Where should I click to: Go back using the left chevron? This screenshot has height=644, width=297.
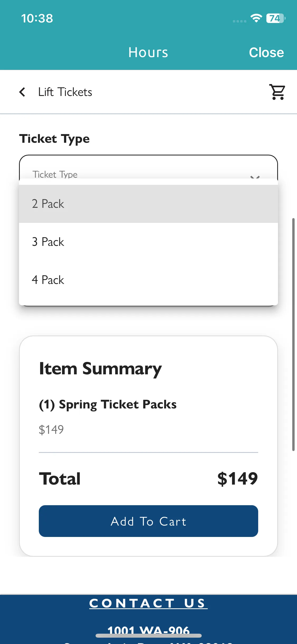(x=22, y=92)
